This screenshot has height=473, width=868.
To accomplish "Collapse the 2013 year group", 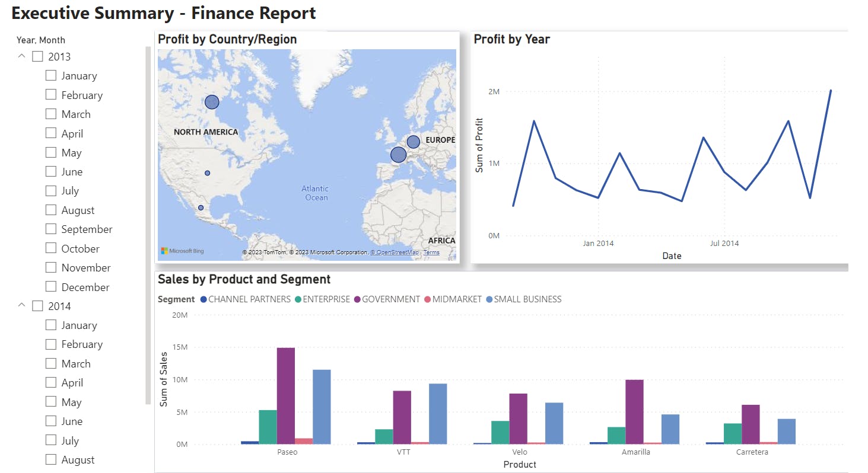I will 22,56.
